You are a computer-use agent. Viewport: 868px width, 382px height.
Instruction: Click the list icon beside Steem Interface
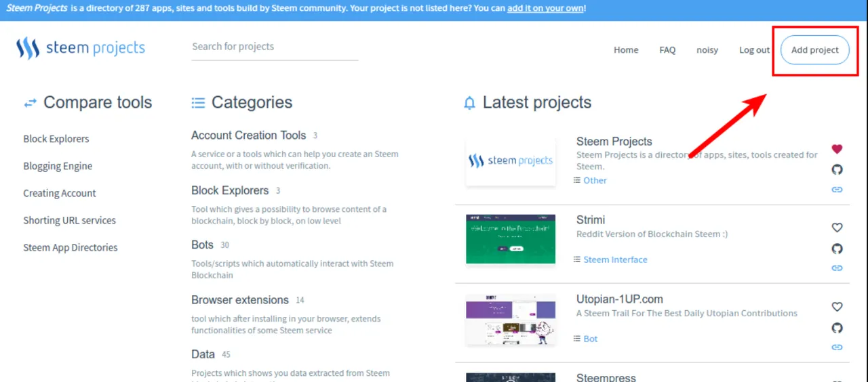[x=577, y=259]
